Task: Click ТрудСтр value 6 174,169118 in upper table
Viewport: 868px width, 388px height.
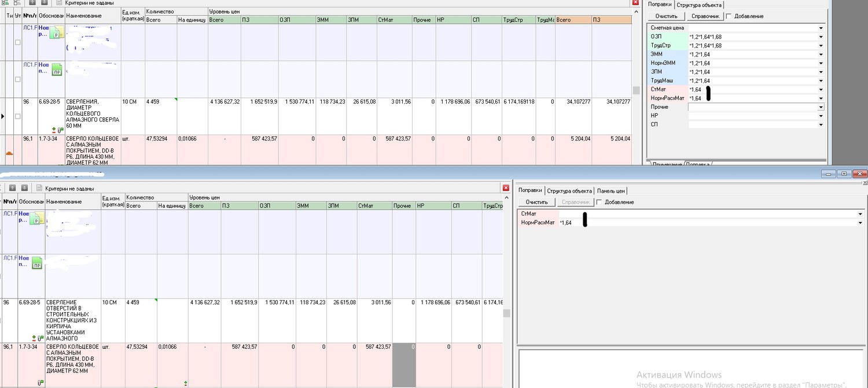Action: (518, 101)
